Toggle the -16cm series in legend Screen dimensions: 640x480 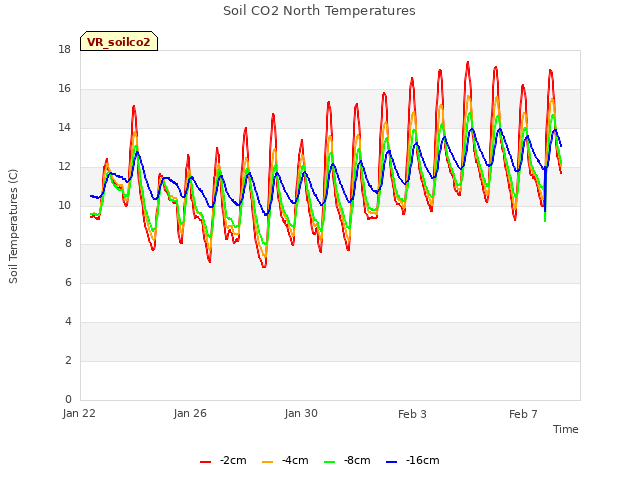pos(413,461)
